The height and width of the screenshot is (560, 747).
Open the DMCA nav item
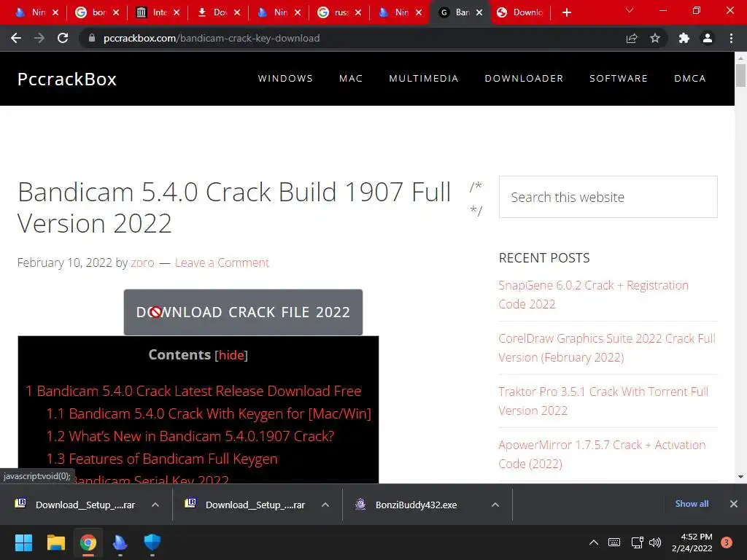point(690,79)
